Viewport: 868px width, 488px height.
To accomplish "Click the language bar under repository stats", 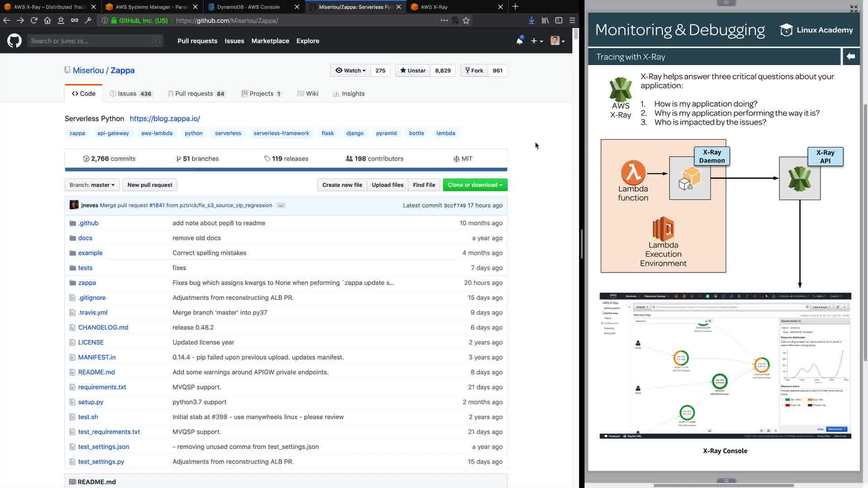I will [x=286, y=169].
